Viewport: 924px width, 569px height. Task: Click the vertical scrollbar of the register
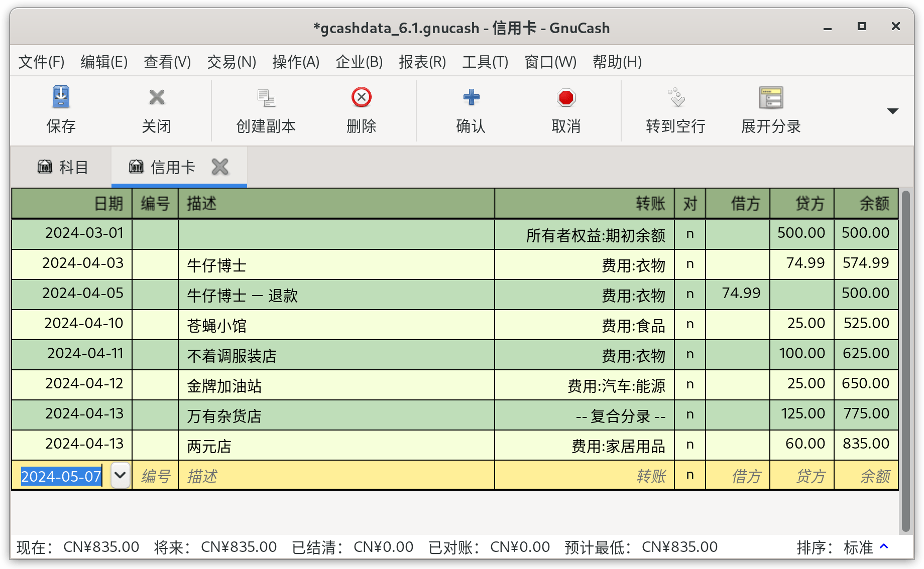click(x=905, y=360)
